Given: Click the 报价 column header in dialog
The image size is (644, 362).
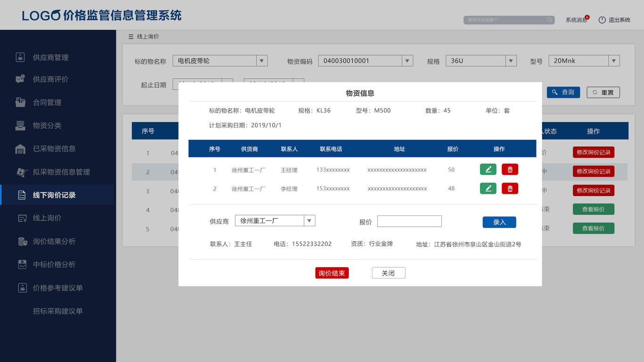Looking at the screenshot, I should coord(453,149).
